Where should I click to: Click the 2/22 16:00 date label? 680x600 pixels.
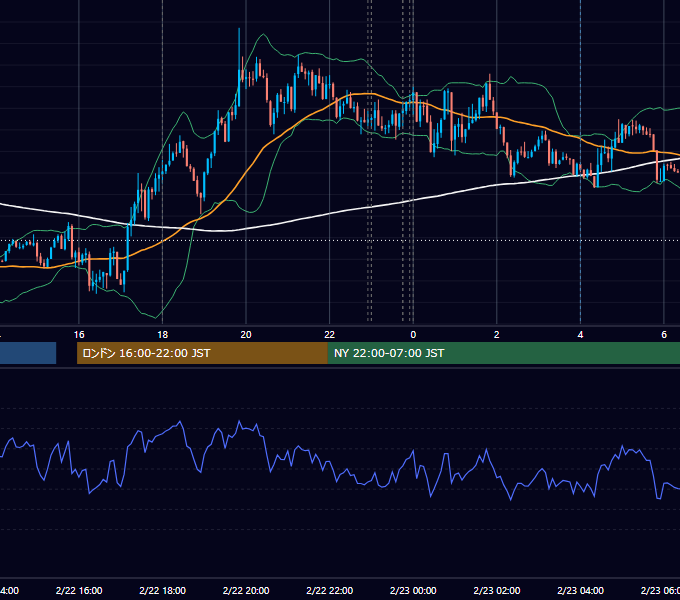pos(79,590)
